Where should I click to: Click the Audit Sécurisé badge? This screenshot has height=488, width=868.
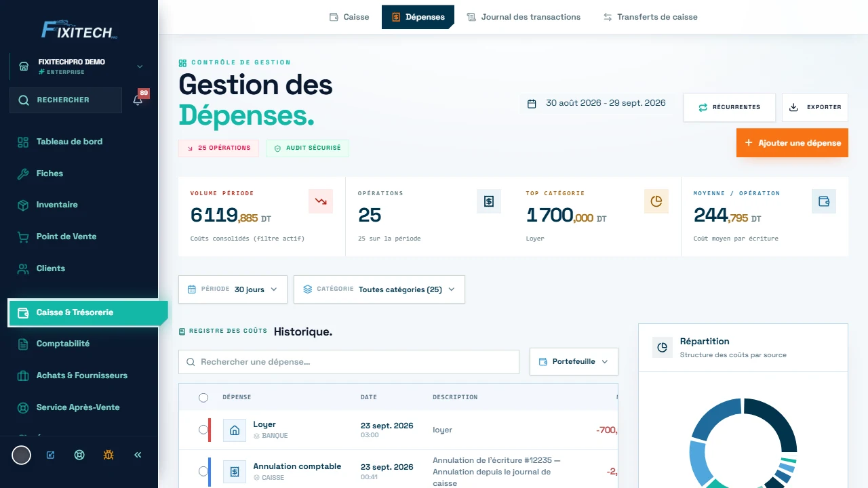(307, 148)
